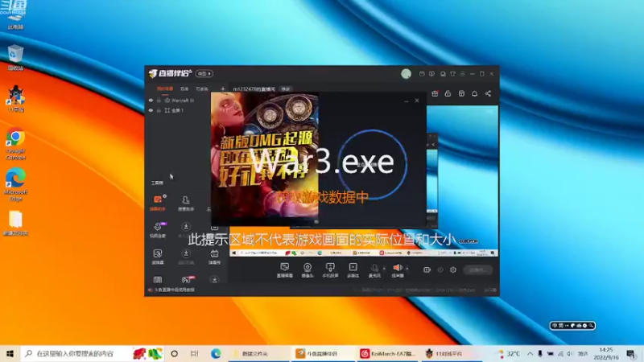
Task: Open the microphone-shaped tool with the purple badge
Action: click(x=158, y=230)
